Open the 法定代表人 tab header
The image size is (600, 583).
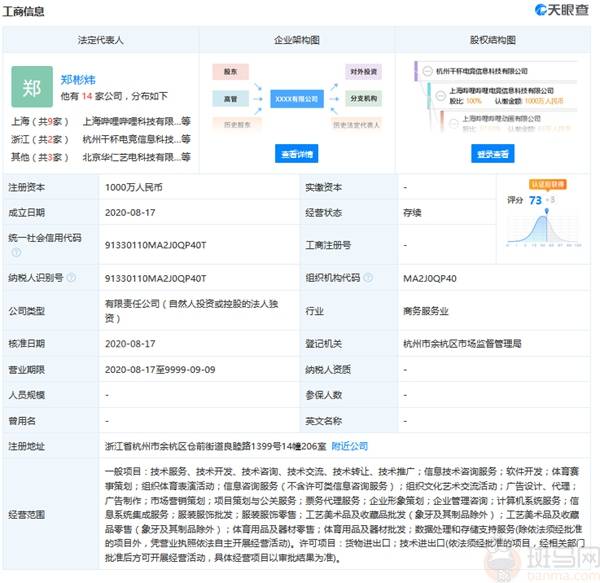click(x=101, y=40)
